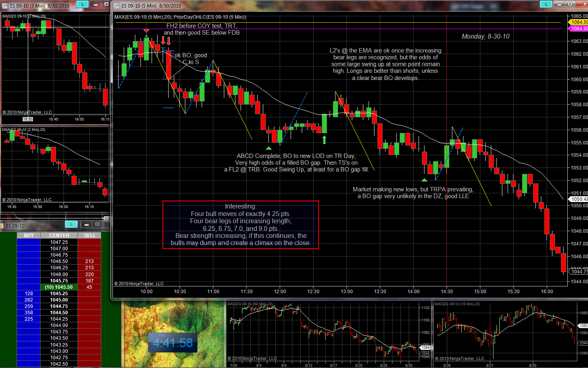Click the 3 Min chart window icon

click(5, 6)
